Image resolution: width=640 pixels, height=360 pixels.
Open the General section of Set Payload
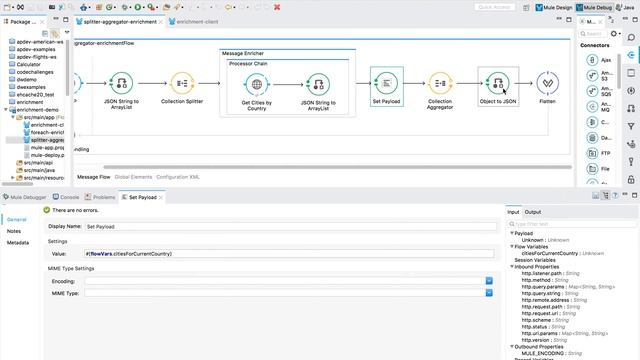17,219
